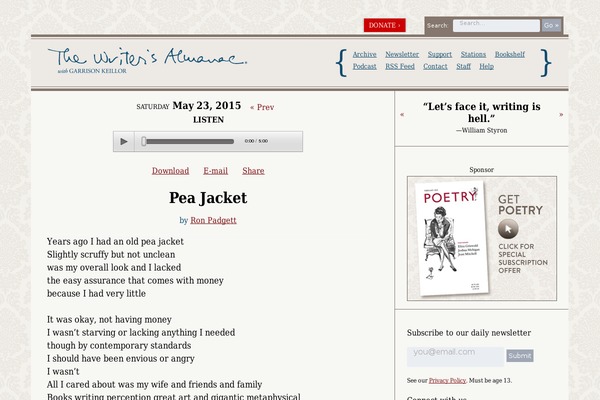Viewport: 600px width, 400px height.
Task: Open author Ron Padgett's page
Action: tap(213, 220)
